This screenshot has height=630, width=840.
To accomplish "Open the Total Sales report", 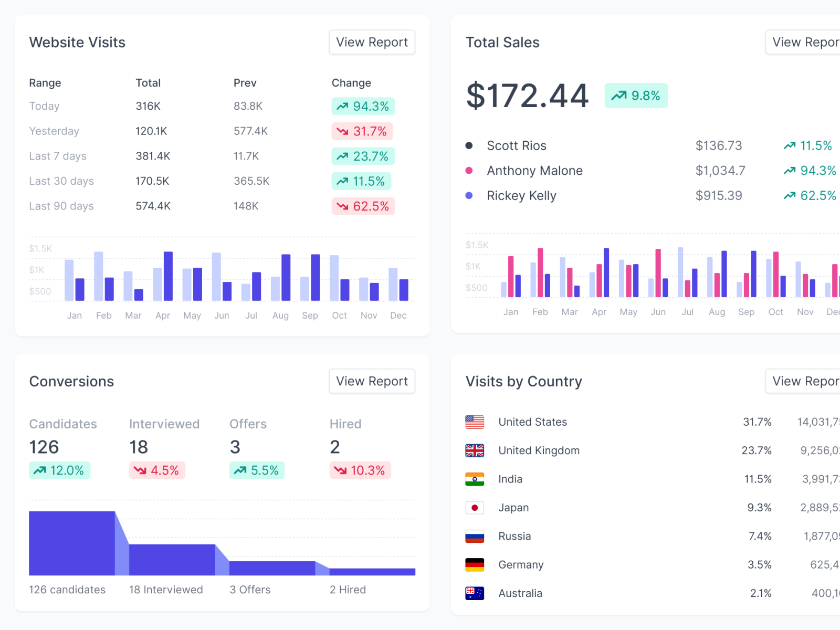I will pos(805,42).
